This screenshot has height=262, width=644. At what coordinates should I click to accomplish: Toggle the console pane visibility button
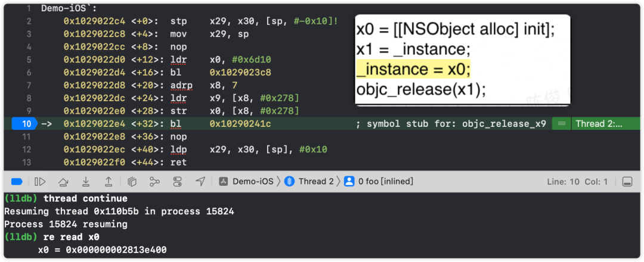[627, 182]
